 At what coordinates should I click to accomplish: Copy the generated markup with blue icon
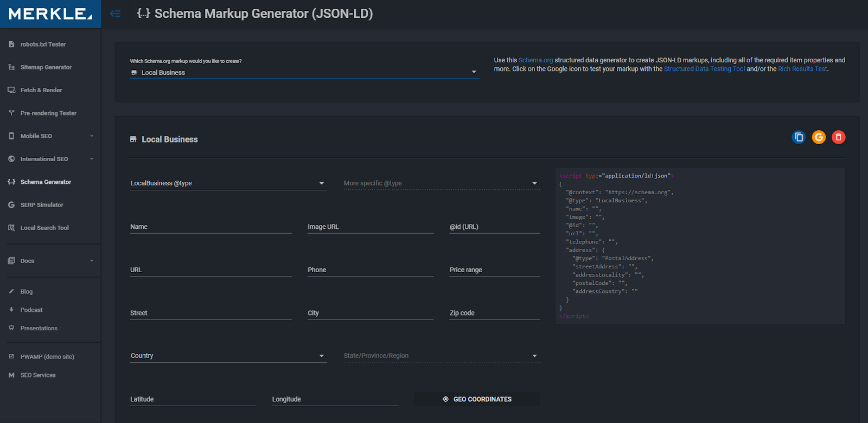(x=799, y=137)
